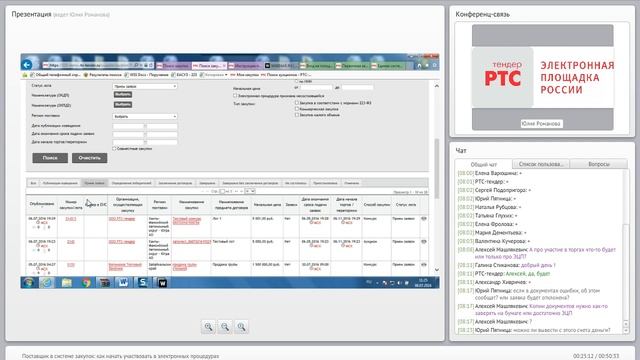Open page size dropdown in table pager
The width and height of the screenshot is (640, 360).
(249, 191)
